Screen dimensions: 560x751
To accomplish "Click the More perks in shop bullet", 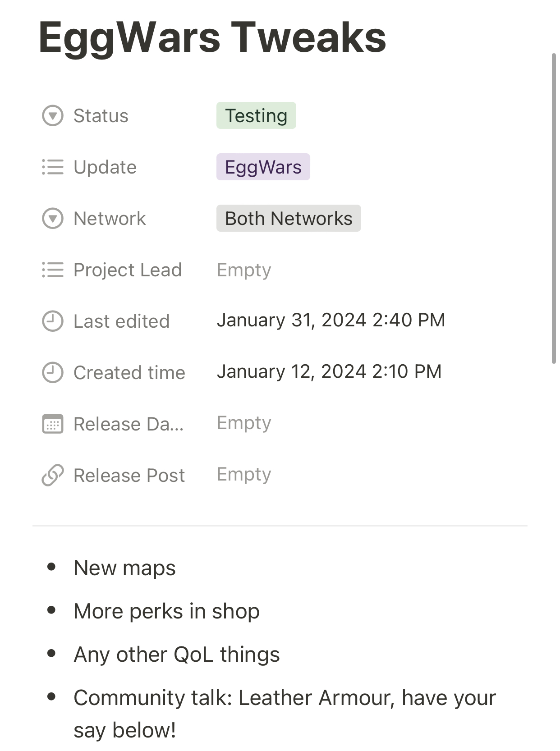I will [x=166, y=611].
